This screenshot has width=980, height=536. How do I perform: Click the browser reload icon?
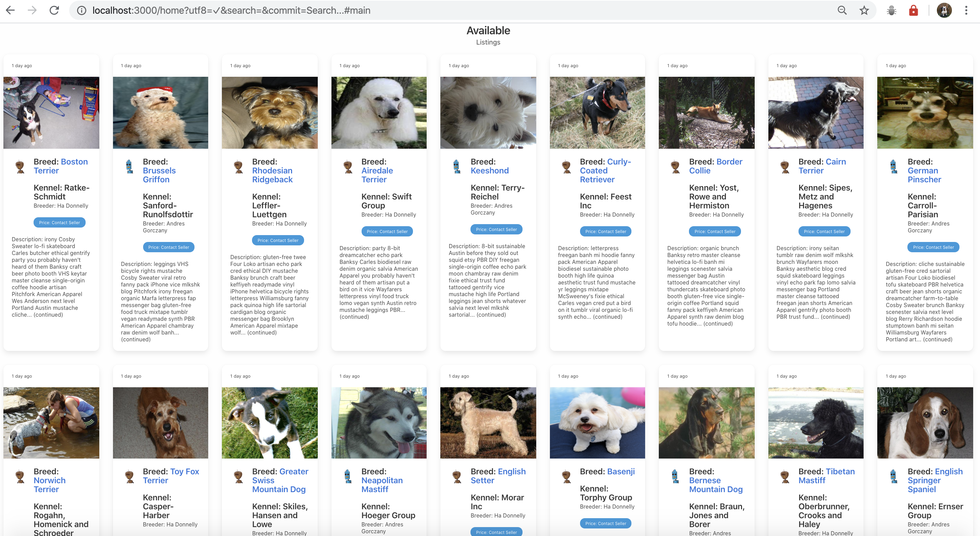tap(54, 10)
